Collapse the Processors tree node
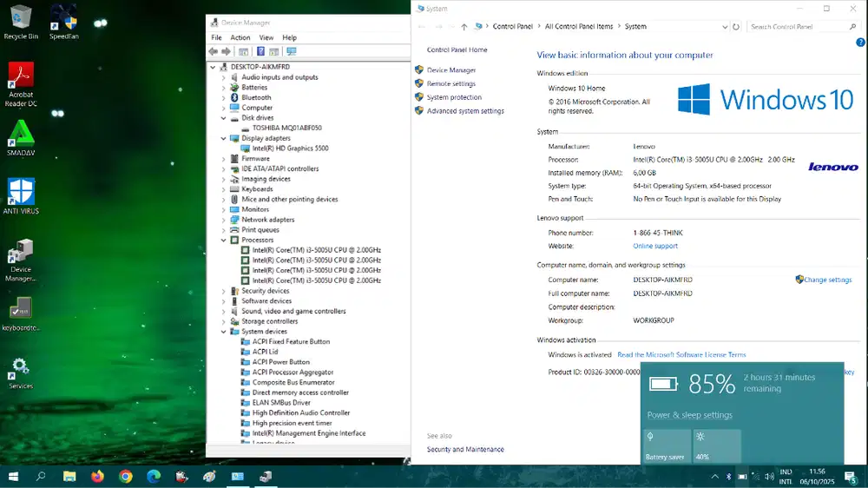 (224, 240)
